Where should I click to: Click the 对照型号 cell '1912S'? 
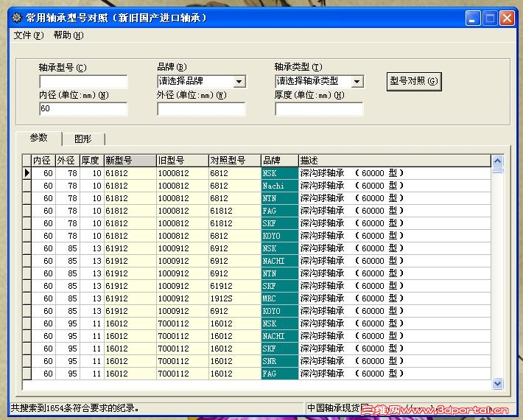tap(235, 298)
